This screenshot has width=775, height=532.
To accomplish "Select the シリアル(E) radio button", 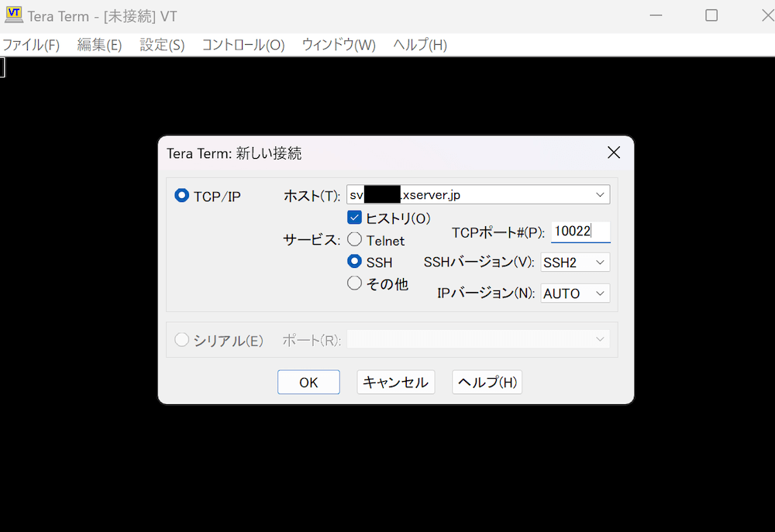I will tap(181, 340).
